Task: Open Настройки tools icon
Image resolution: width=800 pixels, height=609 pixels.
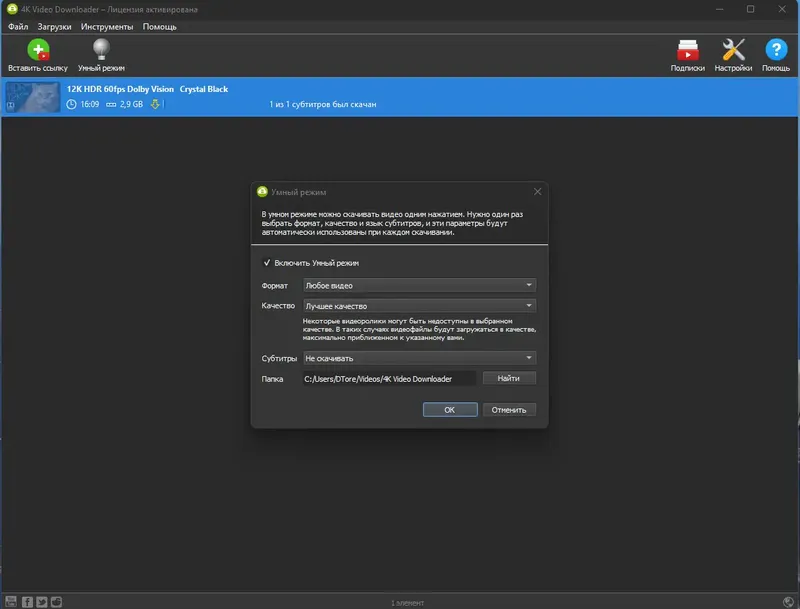Action: pyautogui.click(x=733, y=50)
